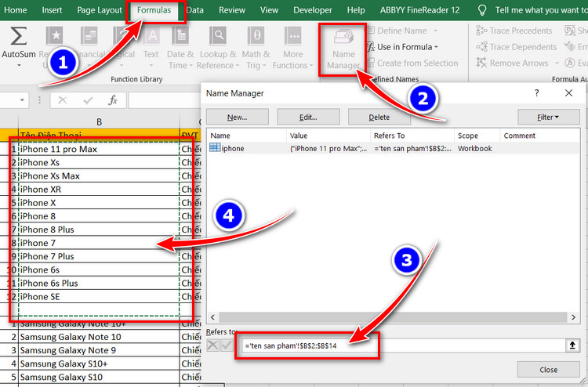
Task: Click the Tell me what you want search
Action: coord(541,10)
